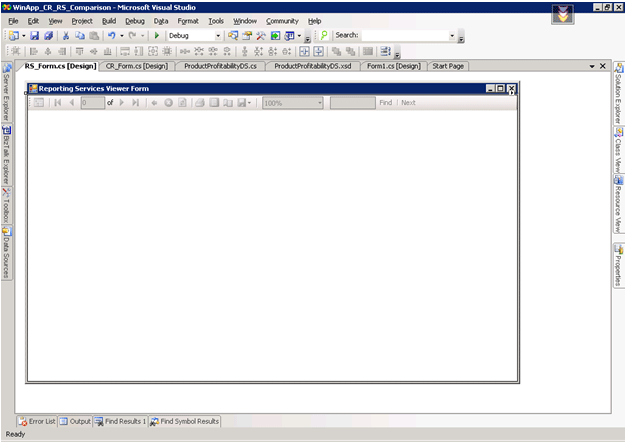Click the report viewer Stop Rendering icon

[x=168, y=103]
